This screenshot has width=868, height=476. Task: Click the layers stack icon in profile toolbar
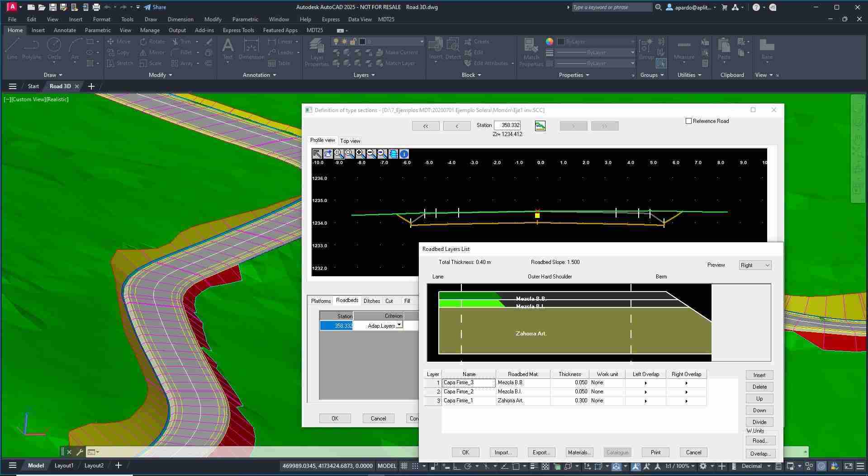[x=393, y=154]
